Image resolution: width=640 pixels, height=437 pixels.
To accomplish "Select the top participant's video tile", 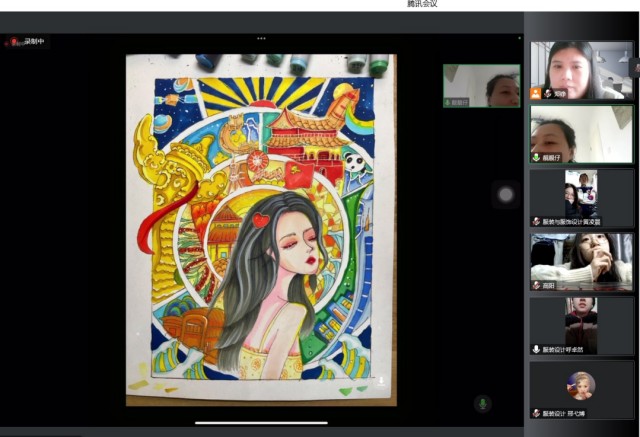I will coord(581,70).
